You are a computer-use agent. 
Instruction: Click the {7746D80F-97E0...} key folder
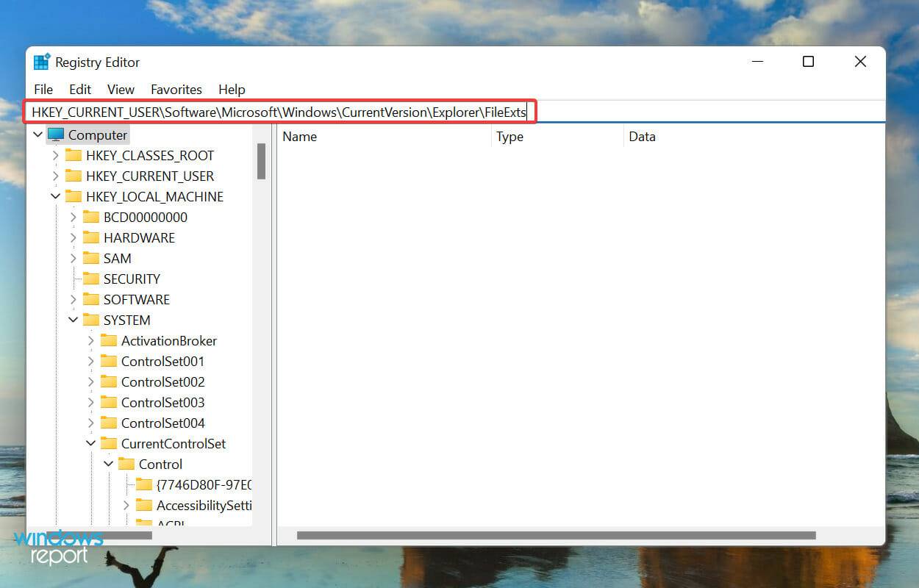pyautogui.click(x=145, y=484)
